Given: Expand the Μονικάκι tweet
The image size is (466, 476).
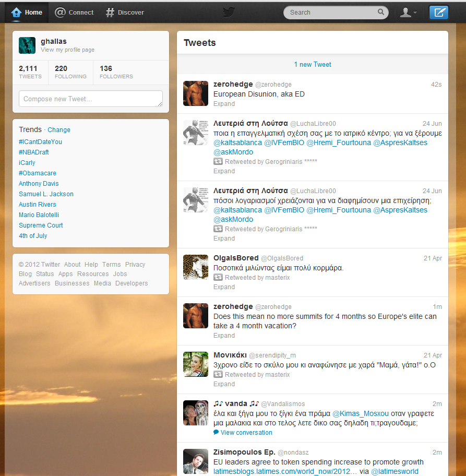Looking at the screenshot, I should [x=224, y=384].
